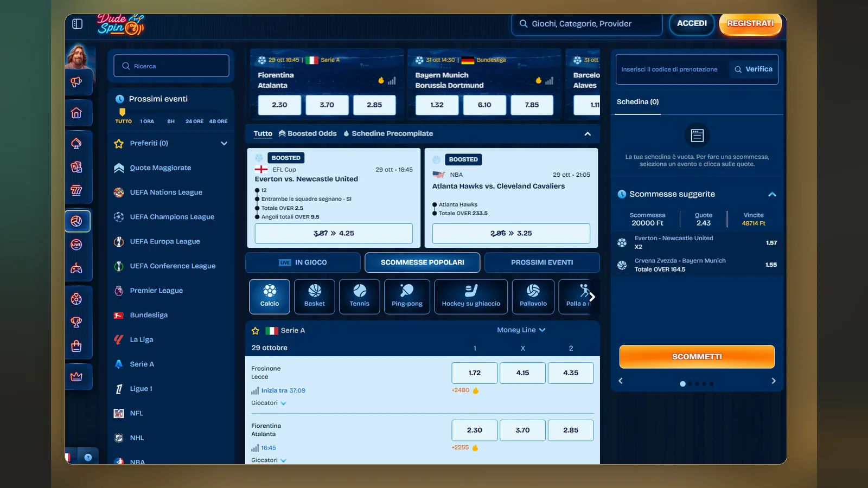Click the SCOMMETTI button
868x488 pixels.
[697, 357]
